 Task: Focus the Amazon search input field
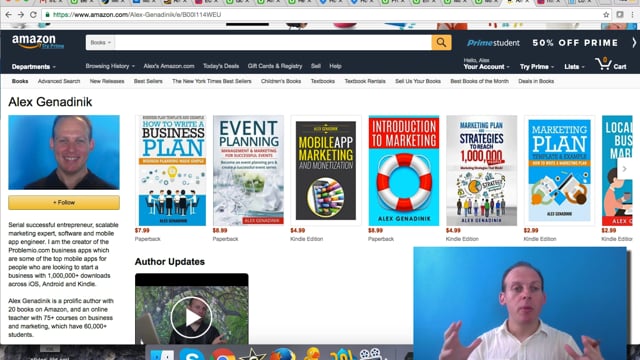pyautogui.click(x=273, y=42)
